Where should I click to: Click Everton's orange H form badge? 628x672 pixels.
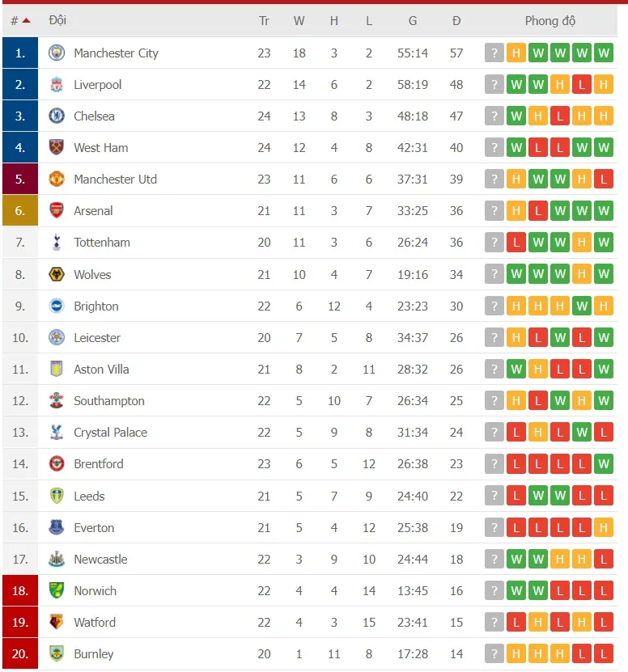603,528
